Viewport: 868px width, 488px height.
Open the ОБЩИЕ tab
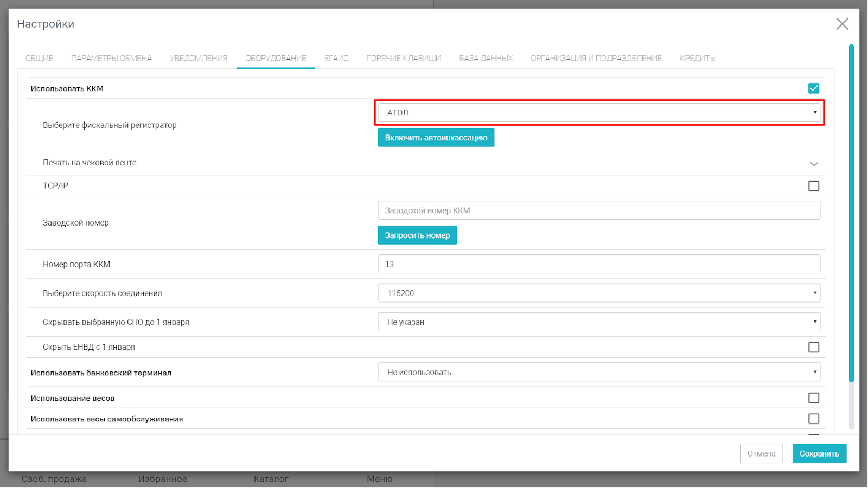click(x=39, y=58)
